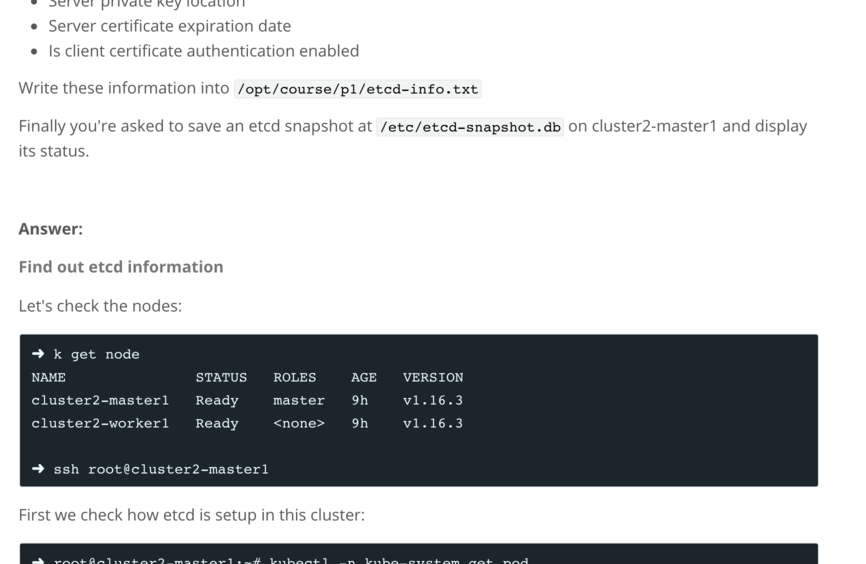Viewport: 866px width, 564px height.
Task: Click the "Answer:" heading
Action: [x=50, y=229]
